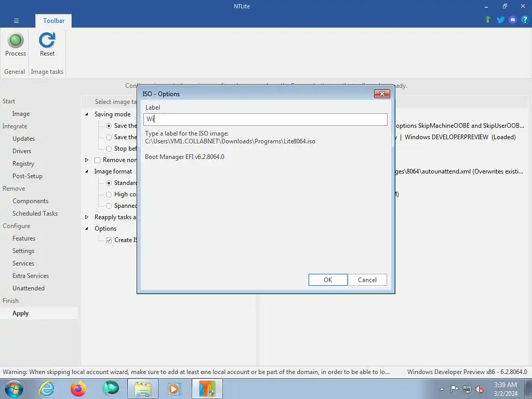Cancel the ISO - Options dialog

[x=367, y=280]
